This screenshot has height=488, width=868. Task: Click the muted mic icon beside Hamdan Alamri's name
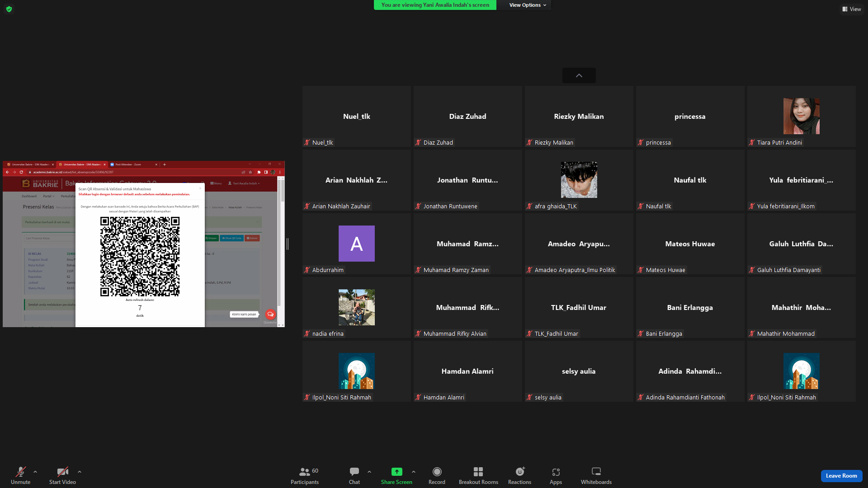tap(419, 397)
